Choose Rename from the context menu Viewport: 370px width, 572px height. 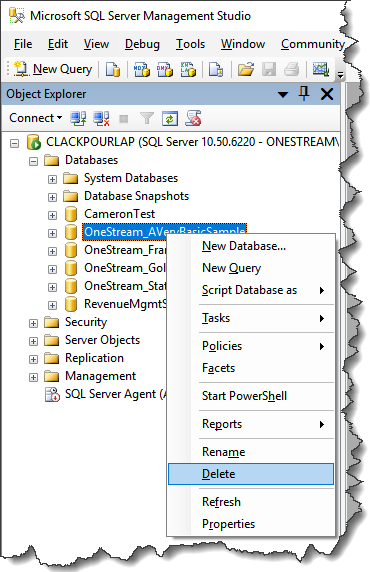pos(251,452)
